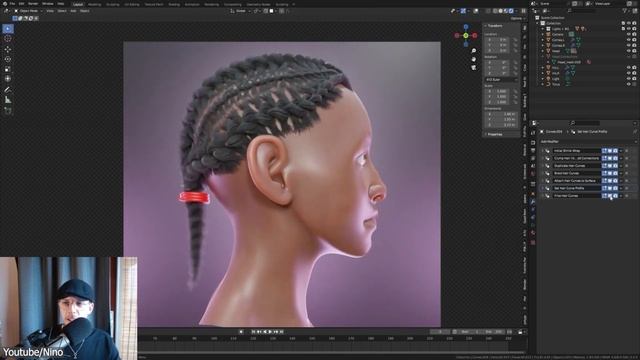Switch to rendered viewport shading

(511, 11)
